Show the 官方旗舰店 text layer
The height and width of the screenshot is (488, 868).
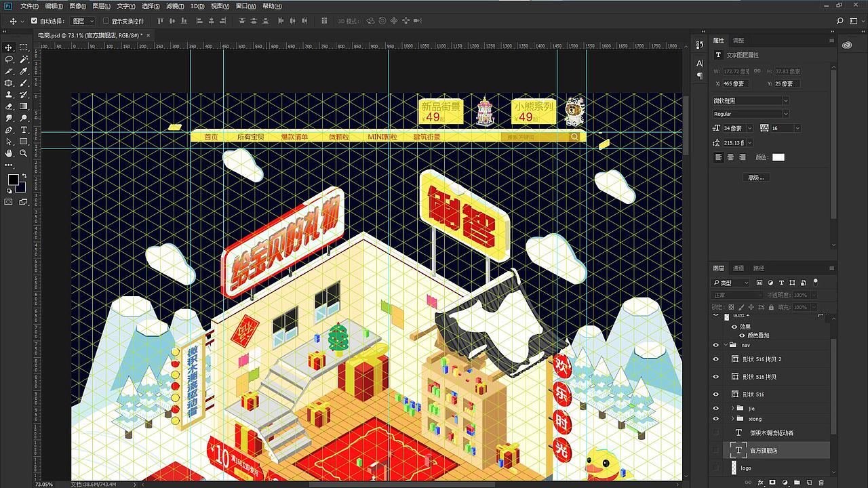click(715, 450)
